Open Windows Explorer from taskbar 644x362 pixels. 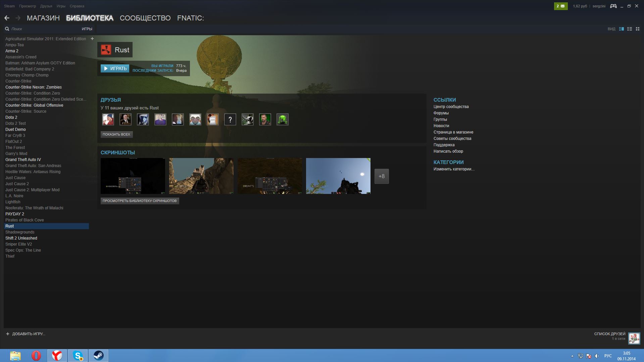coord(15,356)
